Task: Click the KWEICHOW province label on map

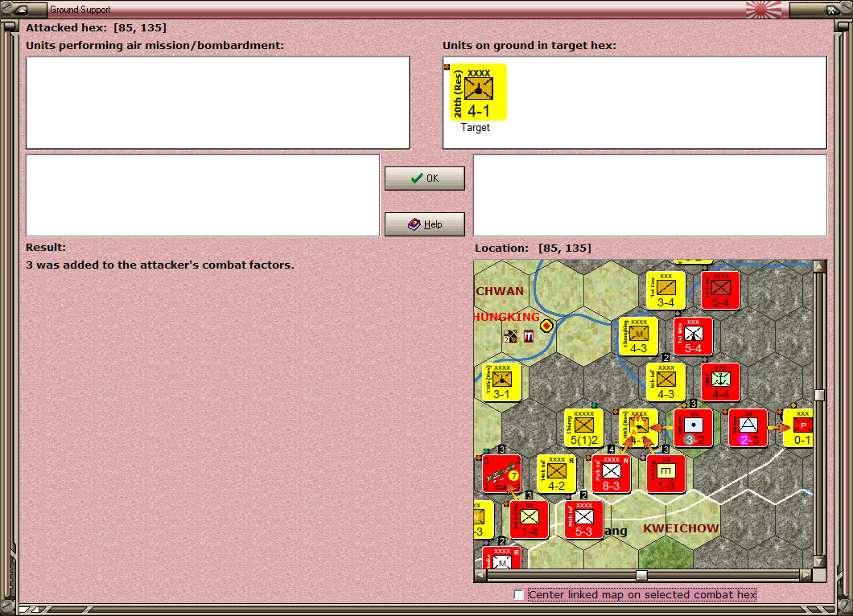Action: 681,528
